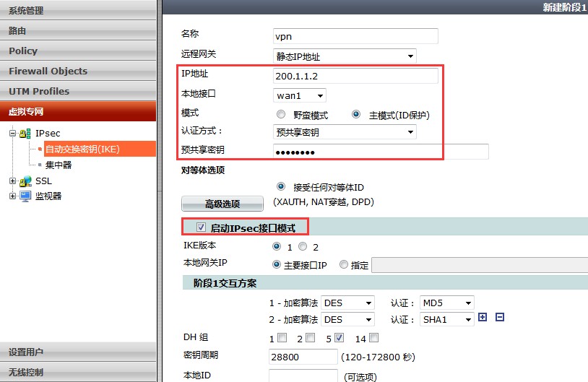Check DH group 14 checkbox
Viewport: 588px width, 382px height.
[373, 338]
